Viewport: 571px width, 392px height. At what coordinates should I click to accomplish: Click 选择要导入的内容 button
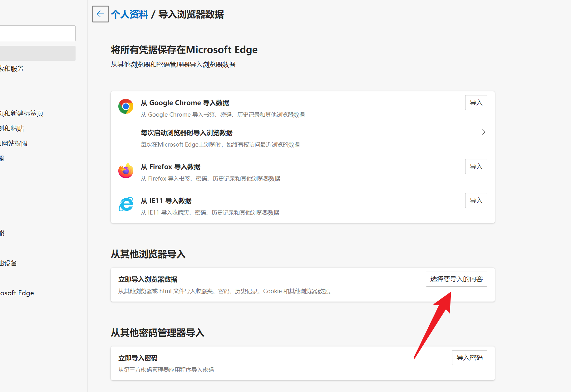[x=456, y=279]
